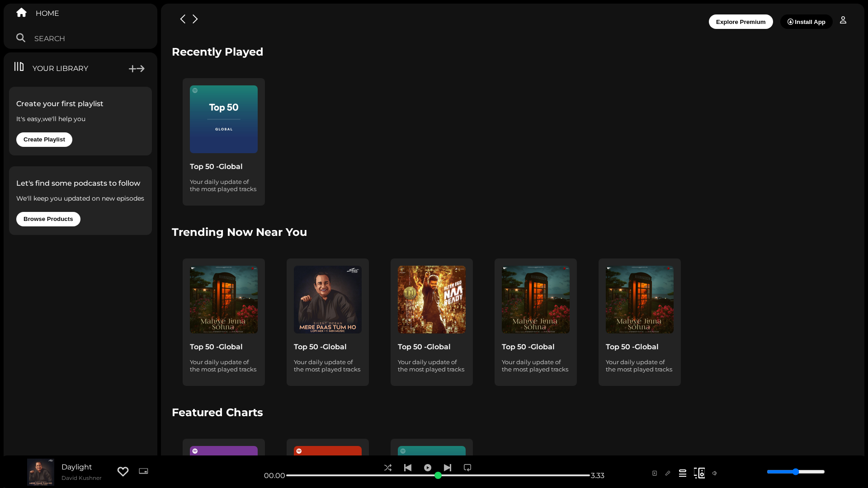The height and width of the screenshot is (488, 868).
Task: Mute audio with the speaker icon
Action: pyautogui.click(x=715, y=474)
